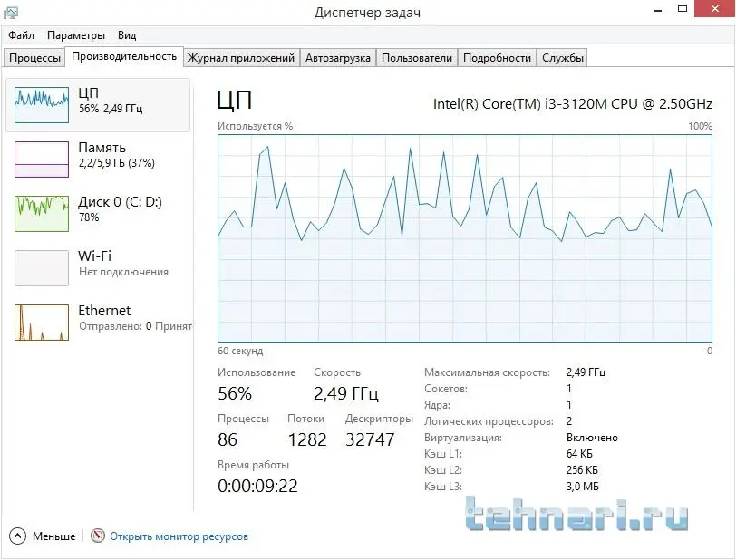Switch to the Пользователи tab
The height and width of the screenshot is (560, 736).
pos(416,58)
